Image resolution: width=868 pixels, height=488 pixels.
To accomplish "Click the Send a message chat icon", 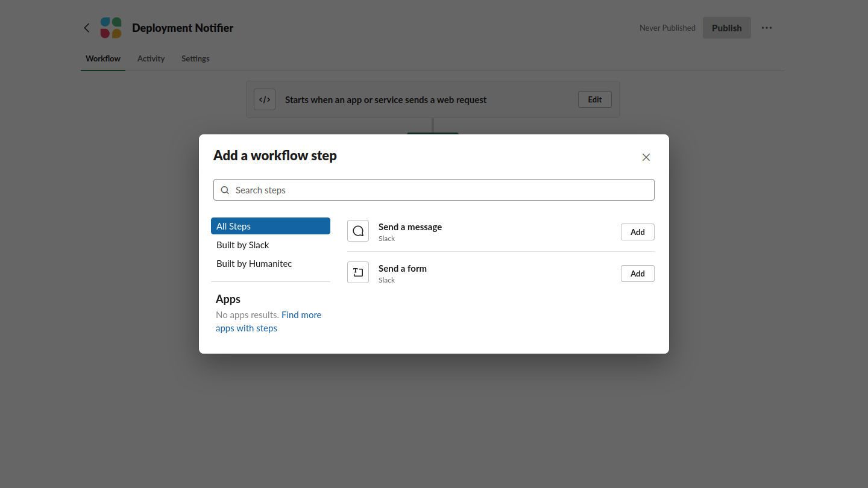I will pyautogui.click(x=358, y=231).
